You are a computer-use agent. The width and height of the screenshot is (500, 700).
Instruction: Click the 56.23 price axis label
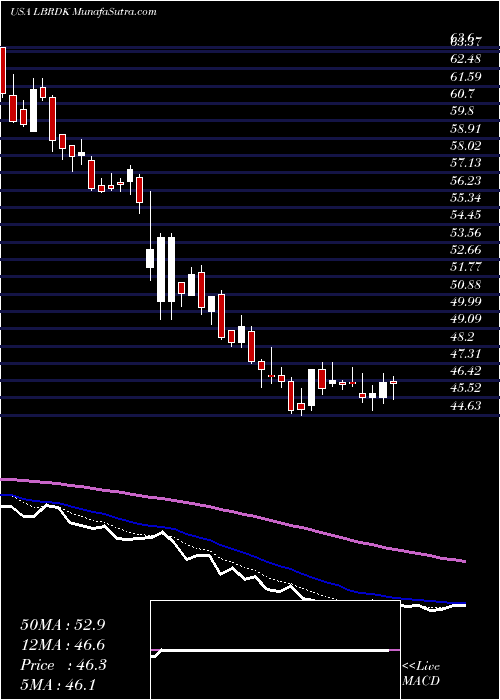[x=465, y=180]
